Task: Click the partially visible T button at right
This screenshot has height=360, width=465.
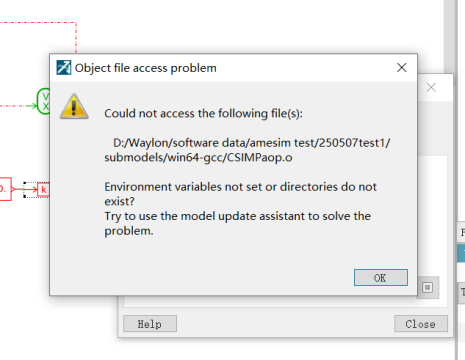Action: click(462, 293)
